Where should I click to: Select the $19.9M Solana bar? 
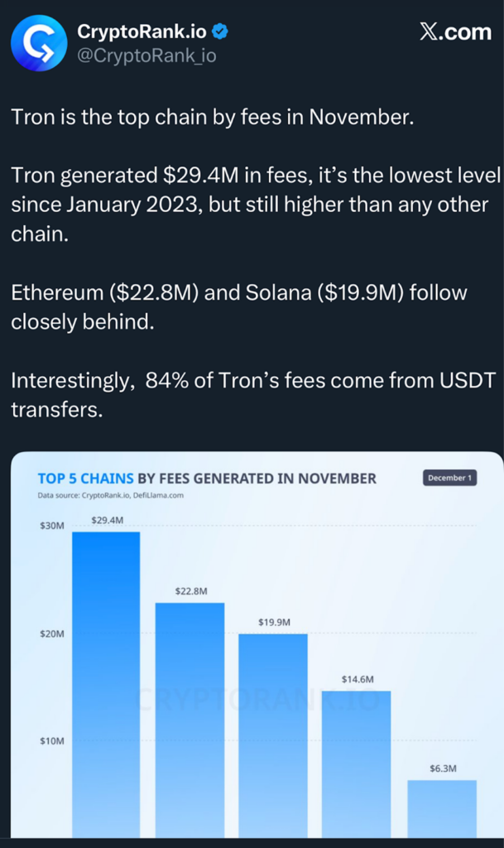click(x=273, y=737)
